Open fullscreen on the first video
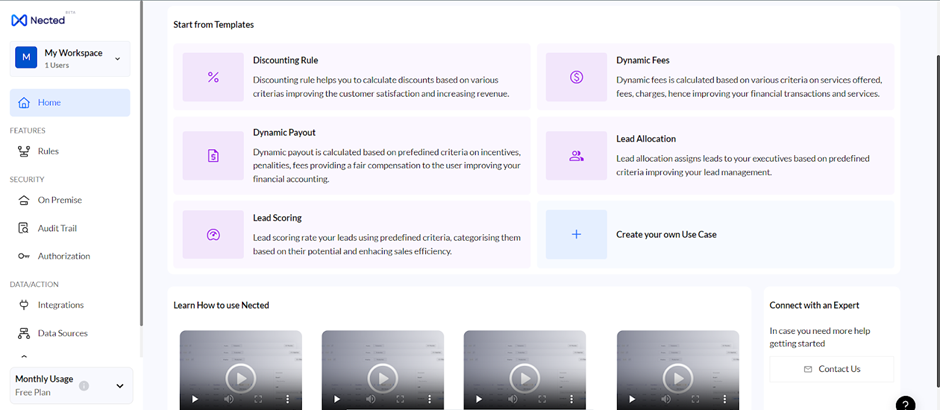Screen dimensions: 940x410 coord(258,399)
